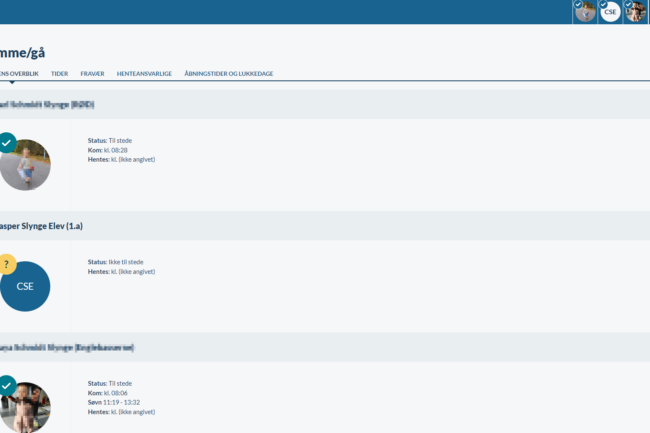Screen dimensions: 650x433
Task: Click the large blue CSE profile circle
Action: pos(25,286)
